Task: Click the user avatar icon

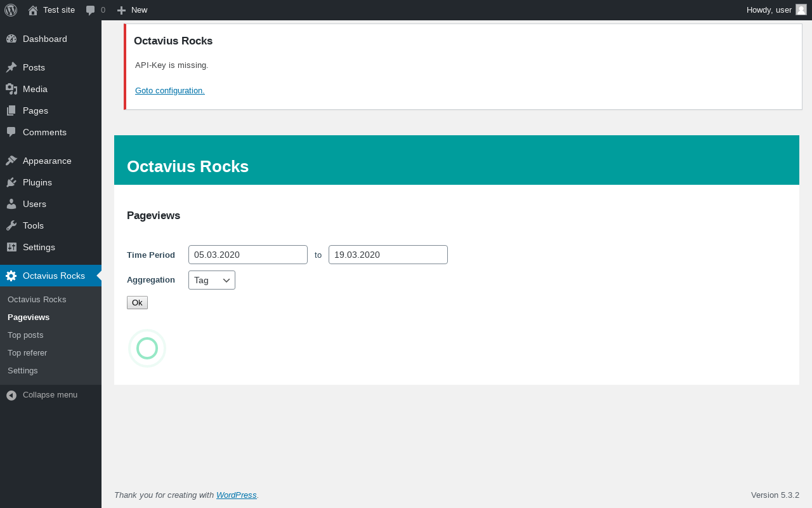Action: click(x=801, y=10)
